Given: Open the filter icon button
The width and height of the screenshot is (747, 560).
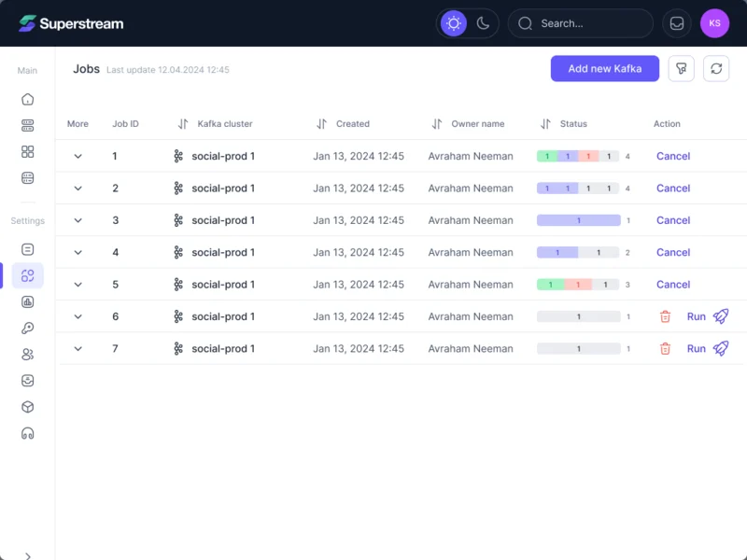Looking at the screenshot, I should [x=682, y=68].
